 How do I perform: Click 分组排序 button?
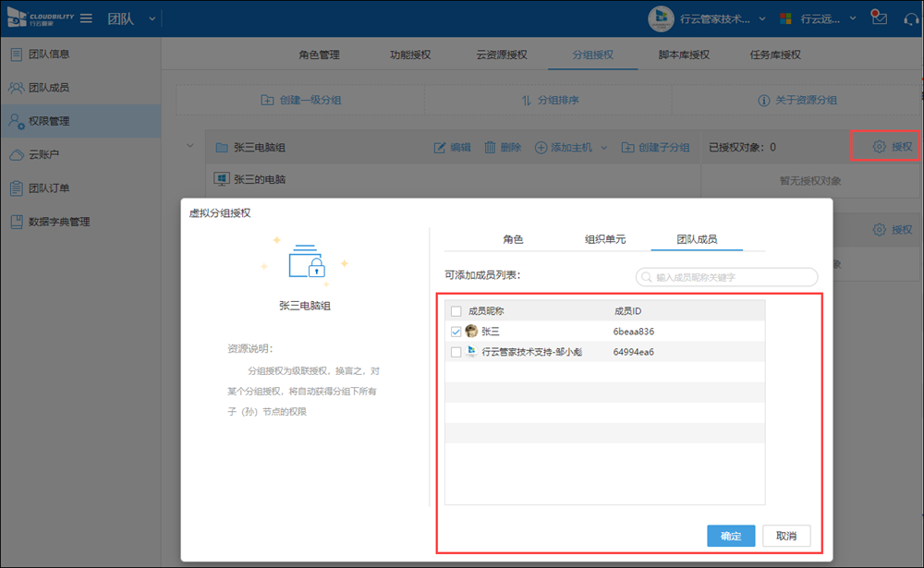[x=550, y=100]
